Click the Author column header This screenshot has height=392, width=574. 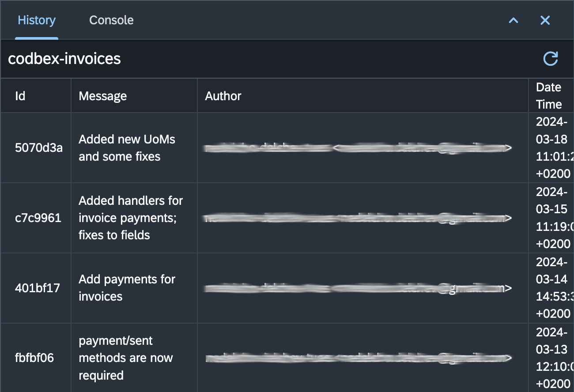223,96
